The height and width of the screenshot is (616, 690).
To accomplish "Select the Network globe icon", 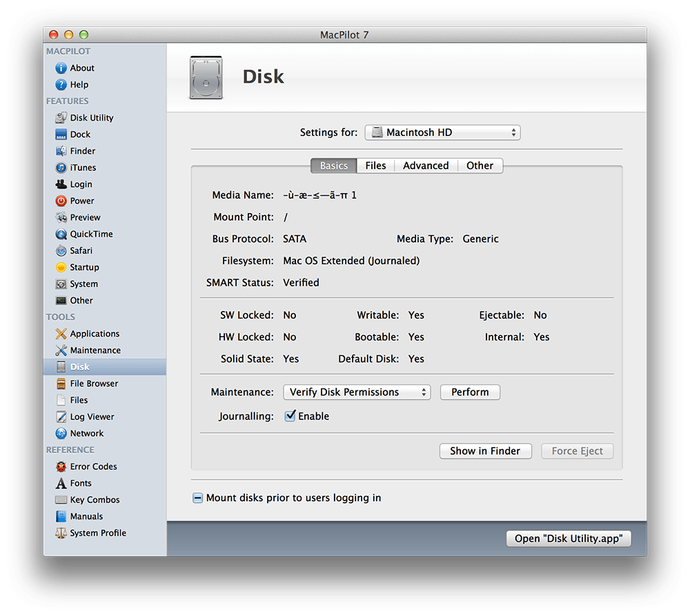I will coord(61,433).
